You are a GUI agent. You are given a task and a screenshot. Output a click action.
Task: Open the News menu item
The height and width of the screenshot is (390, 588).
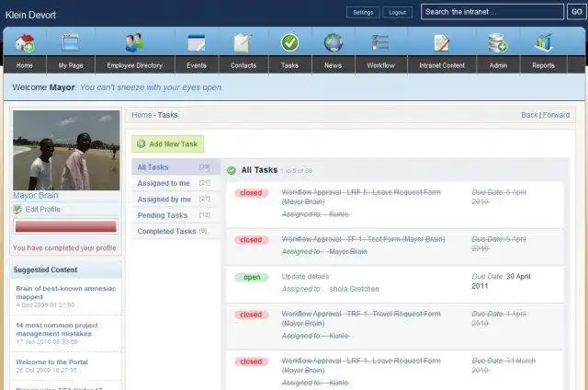pos(333,65)
